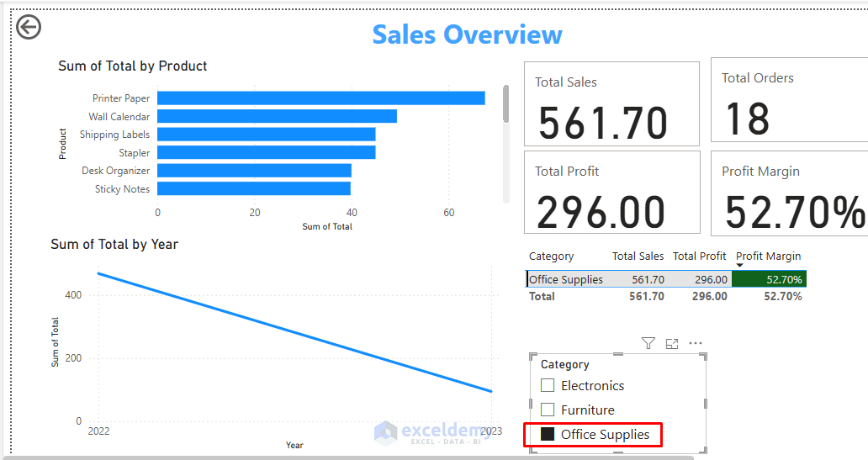Sort table by Category column header

point(551,256)
